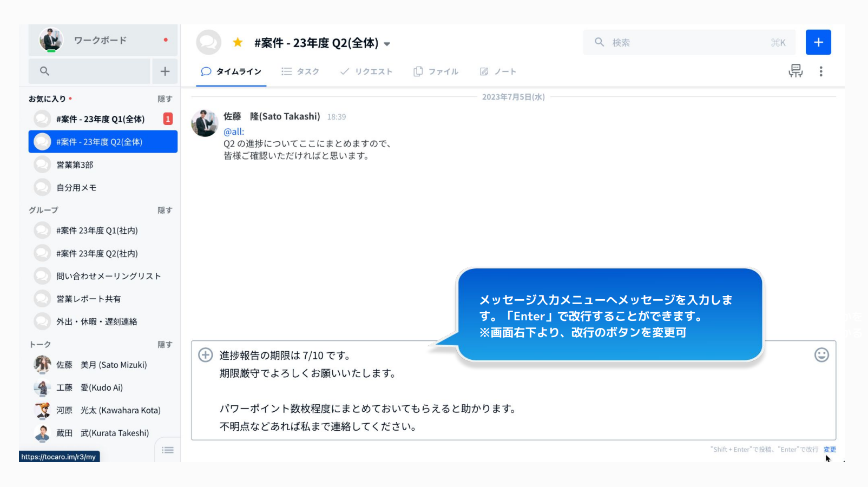The image size is (868, 487).
Task: Click inside the message text input area
Action: tap(514, 391)
